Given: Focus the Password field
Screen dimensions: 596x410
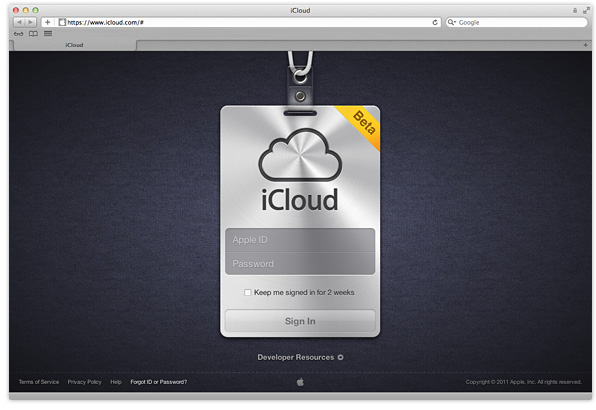Looking at the screenshot, I should click(x=300, y=263).
